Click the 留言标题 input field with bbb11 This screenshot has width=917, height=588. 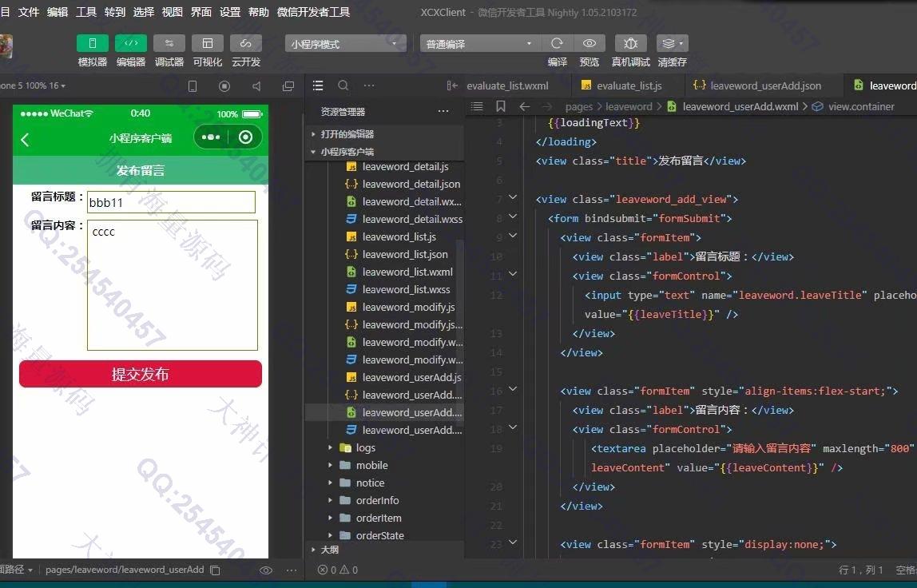point(172,202)
